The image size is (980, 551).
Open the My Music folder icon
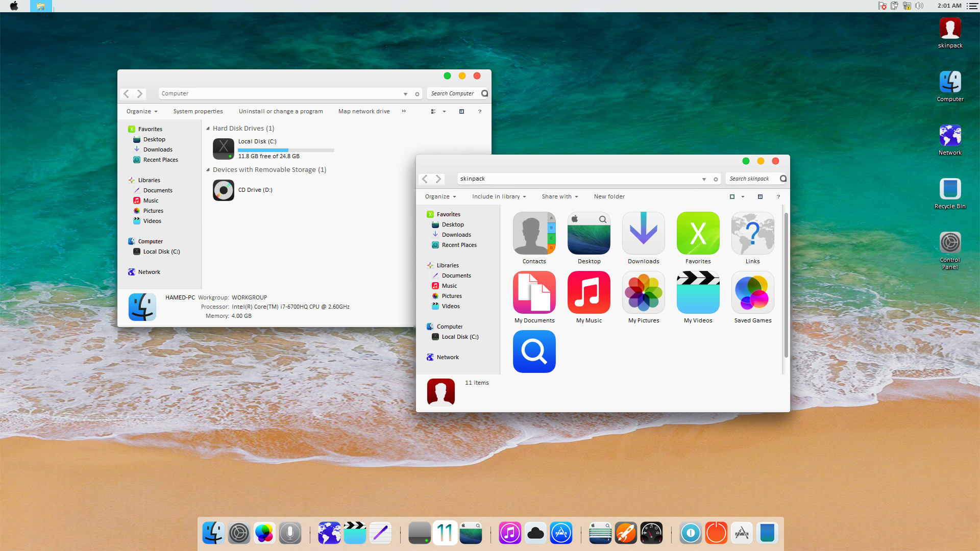click(589, 292)
